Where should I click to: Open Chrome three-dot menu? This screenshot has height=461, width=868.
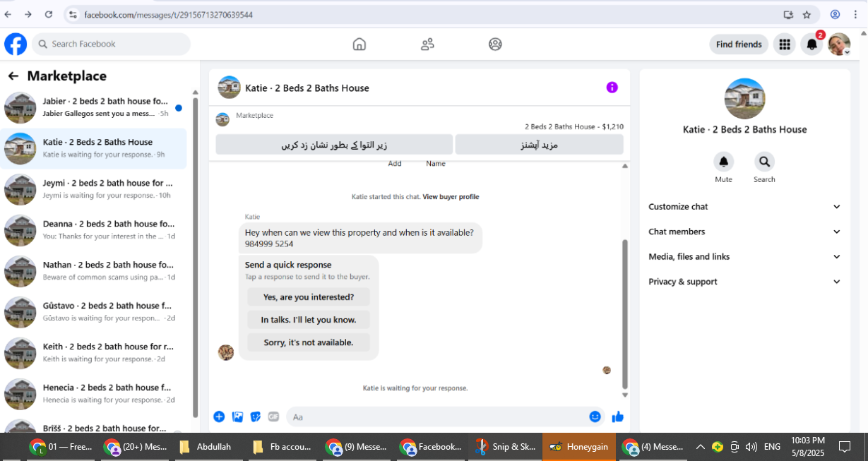(x=855, y=14)
